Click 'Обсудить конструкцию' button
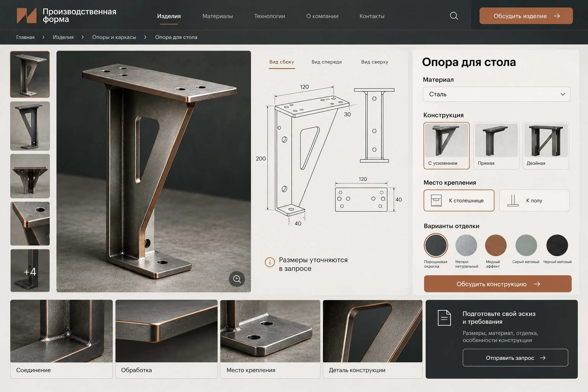This screenshot has width=588, height=392. 498,284
